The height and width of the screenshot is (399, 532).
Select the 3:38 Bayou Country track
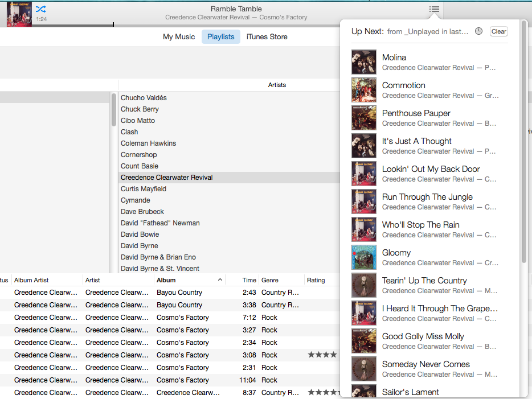coord(170,305)
